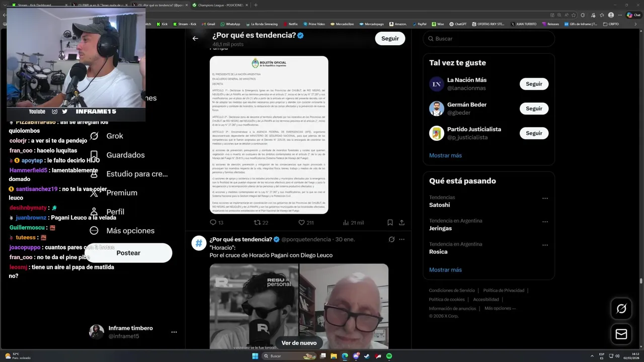Open the WhatsApp bookmark
The image size is (644, 362).
(x=229, y=24)
